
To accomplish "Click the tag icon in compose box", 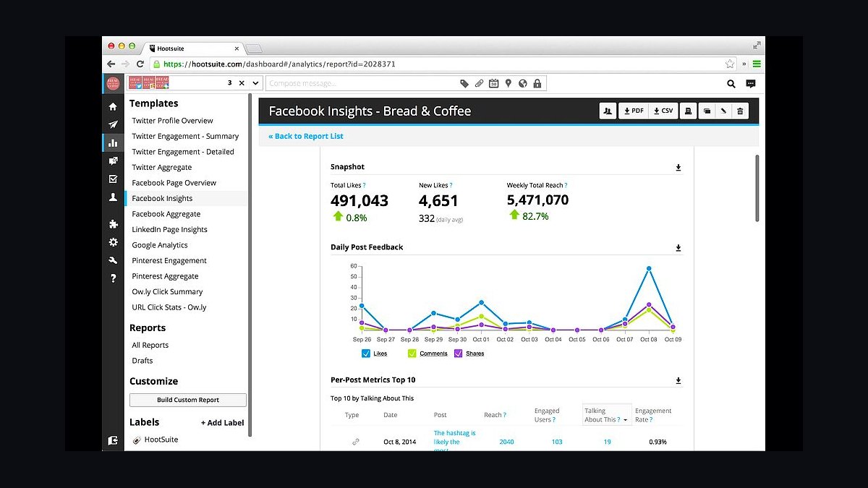I will click(464, 84).
